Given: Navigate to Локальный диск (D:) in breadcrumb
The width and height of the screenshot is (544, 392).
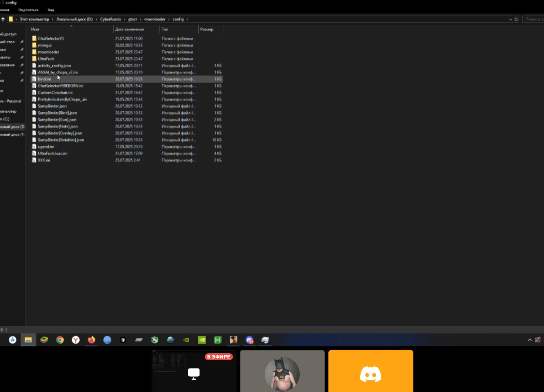Looking at the screenshot, I should coord(74,19).
